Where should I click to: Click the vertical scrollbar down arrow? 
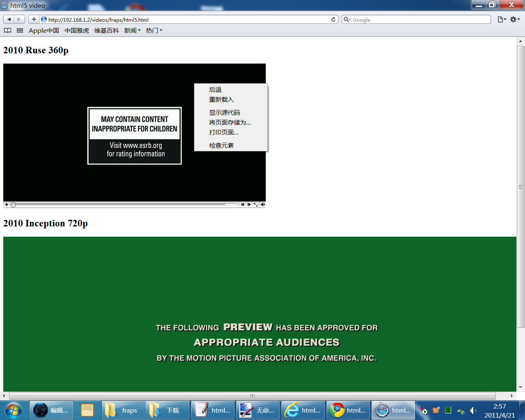[520, 387]
